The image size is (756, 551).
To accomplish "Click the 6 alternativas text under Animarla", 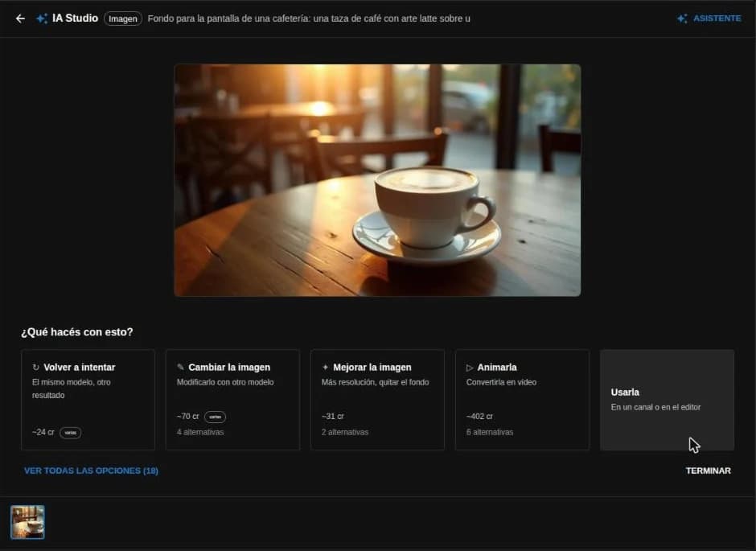I will pos(489,433).
